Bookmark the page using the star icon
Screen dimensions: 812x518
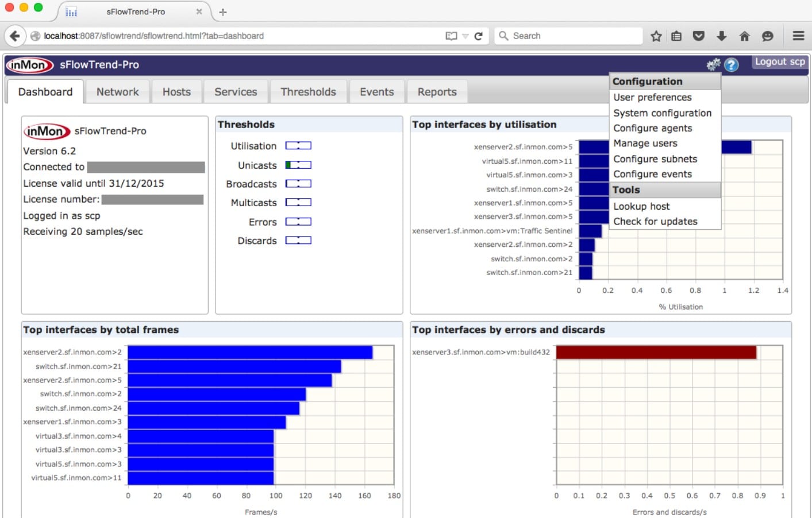click(x=656, y=36)
